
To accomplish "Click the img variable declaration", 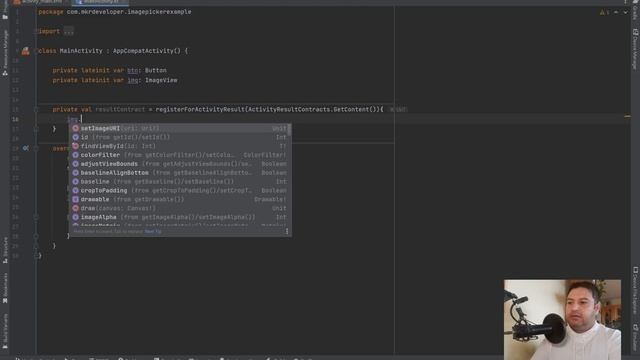I will [133, 80].
